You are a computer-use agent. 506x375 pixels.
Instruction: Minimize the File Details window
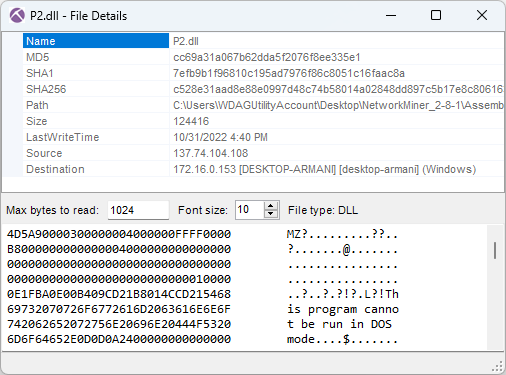point(391,15)
